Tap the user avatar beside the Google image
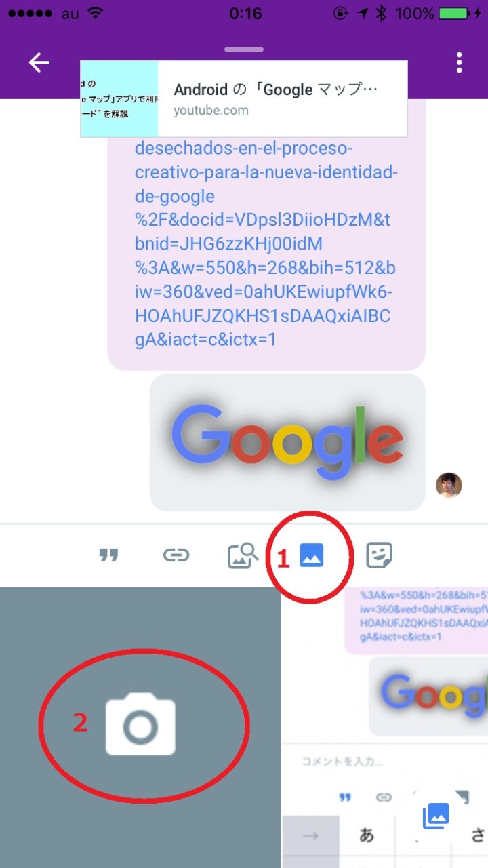The width and height of the screenshot is (488, 868). 449,486
